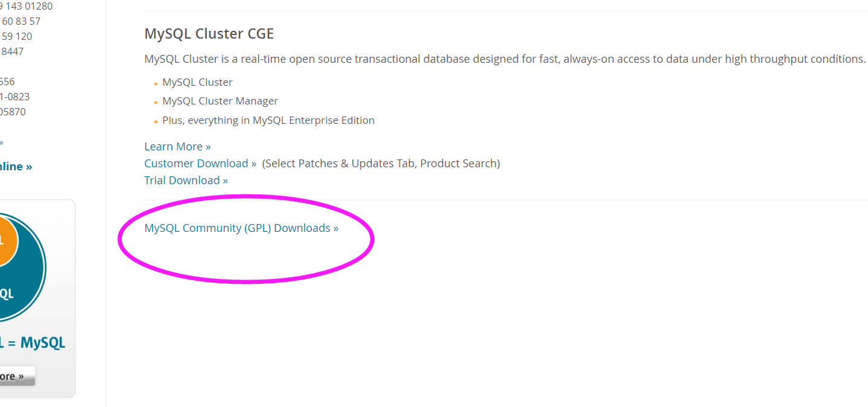Click the "= MySQL" promo caption

point(33,343)
